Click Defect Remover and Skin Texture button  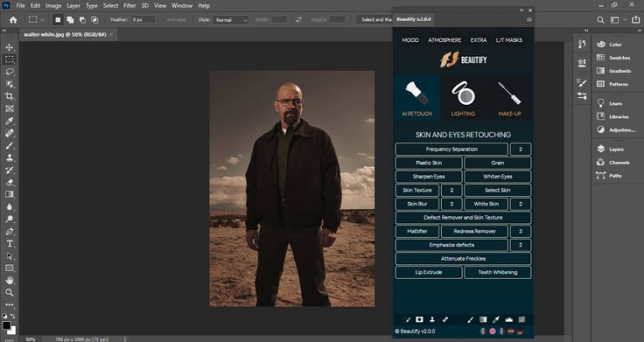point(463,218)
